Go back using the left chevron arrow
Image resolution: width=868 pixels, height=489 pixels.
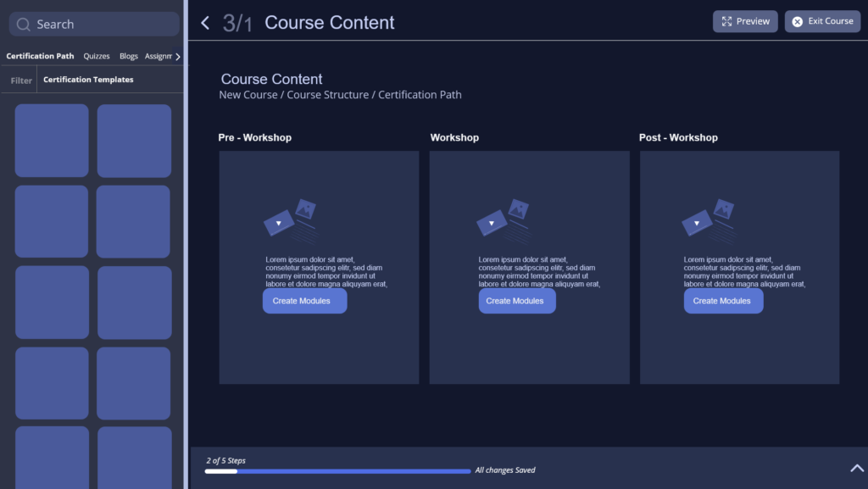click(205, 23)
